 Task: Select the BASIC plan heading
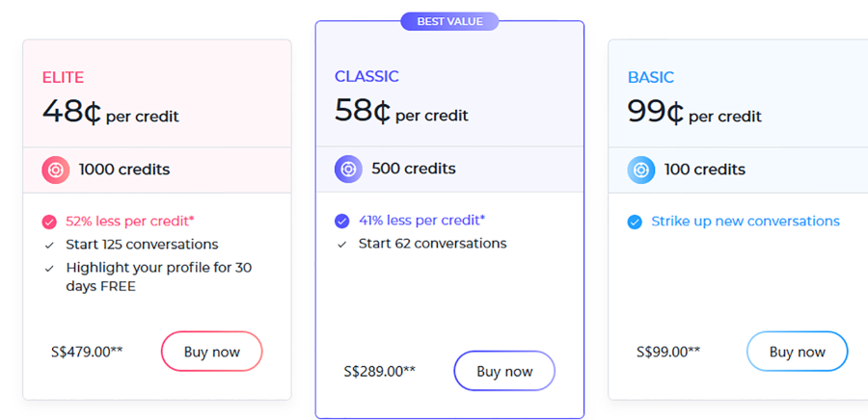pyautogui.click(x=650, y=77)
